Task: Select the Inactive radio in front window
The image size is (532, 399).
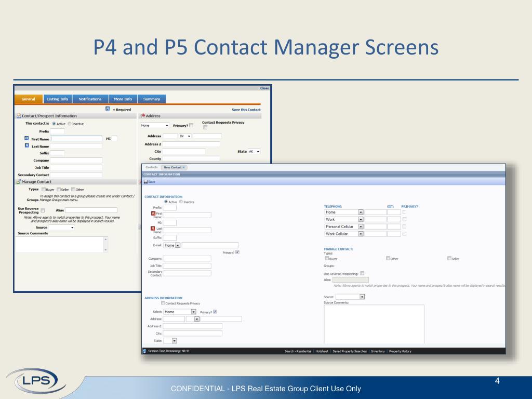Action: pyautogui.click(x=181, y=202)
